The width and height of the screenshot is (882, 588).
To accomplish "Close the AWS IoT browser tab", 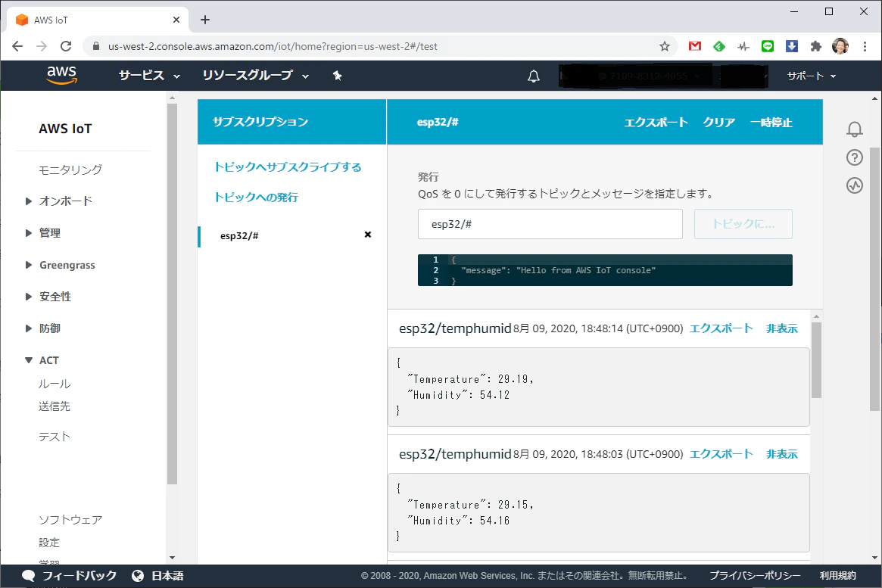I will (176, 20).
